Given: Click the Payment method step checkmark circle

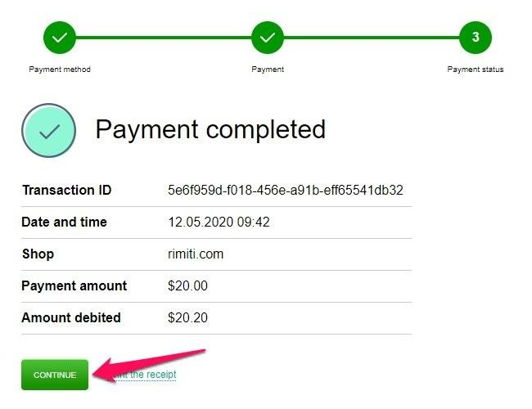Looking at the screenshot, I should 60,38.
